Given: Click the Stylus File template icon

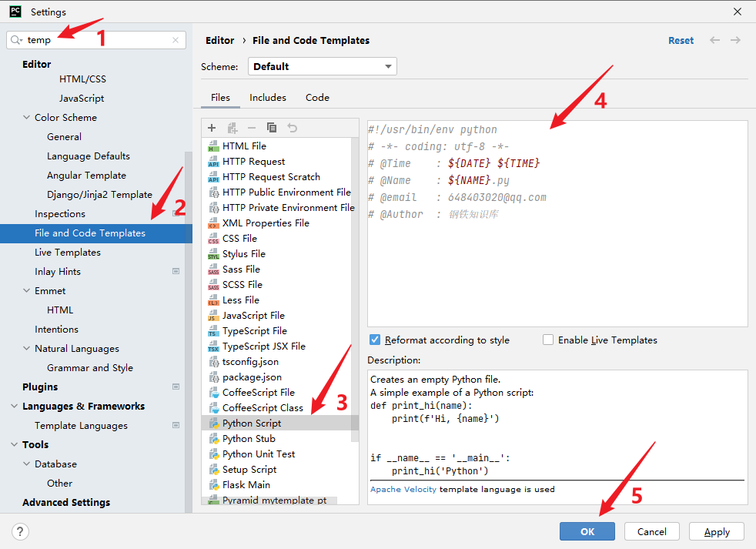Looking at the screenshot, I should tap(213, 254).
